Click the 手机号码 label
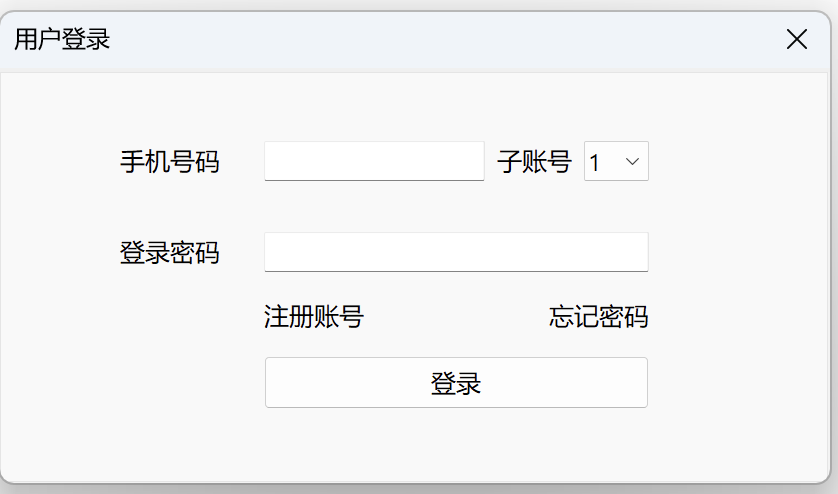 [x=170, y=162]
